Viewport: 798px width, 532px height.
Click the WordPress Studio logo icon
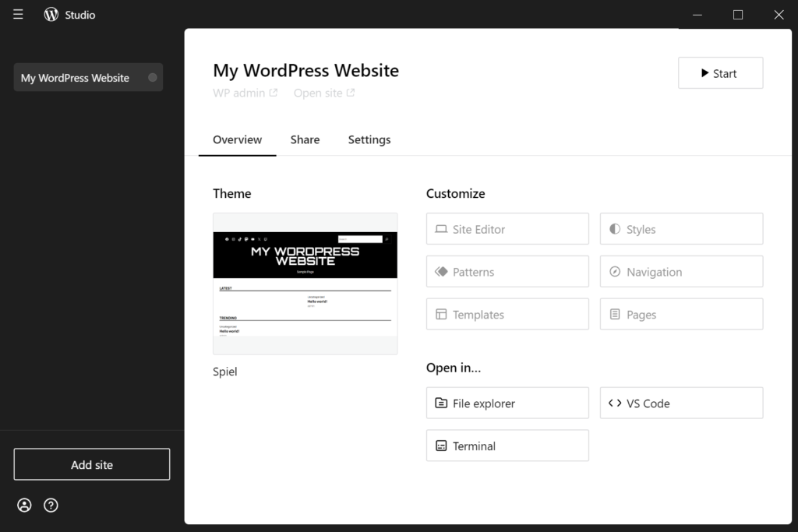click(x=51, y=13)
